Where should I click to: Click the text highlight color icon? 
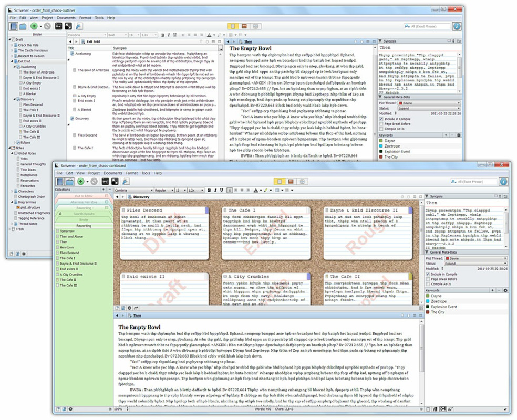[266, 191]
